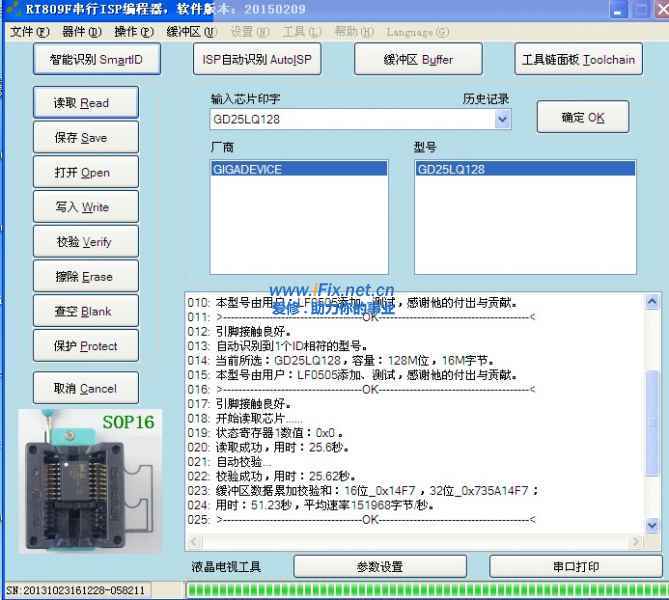Click the 取消 Cancel button
This screenshot has width=669, height=600.
click(x=86, y=388)
